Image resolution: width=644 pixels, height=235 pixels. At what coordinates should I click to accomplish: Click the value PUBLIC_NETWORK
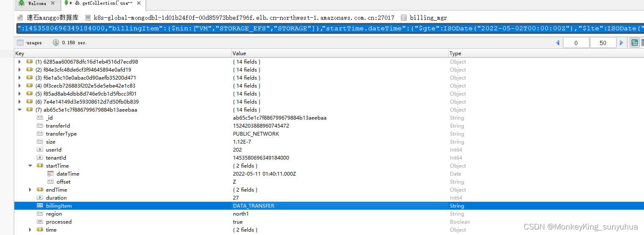[x=256, y=134]
